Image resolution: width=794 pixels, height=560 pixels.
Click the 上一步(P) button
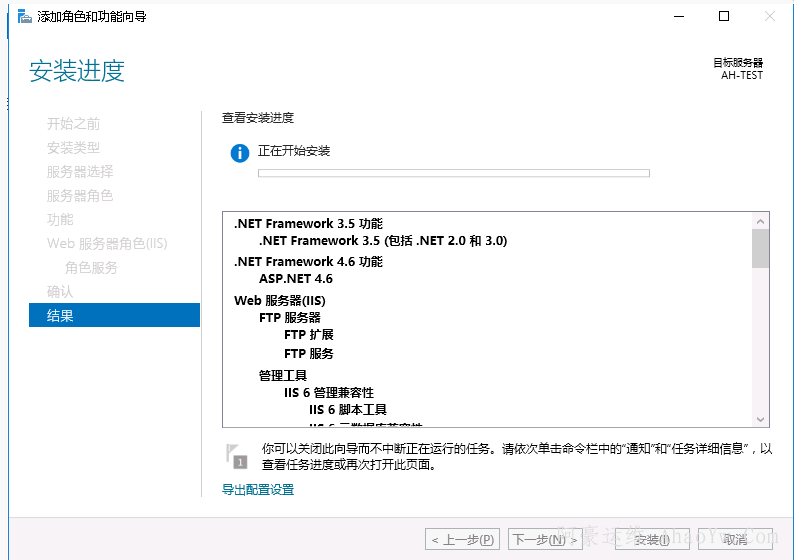pyautogui.click(x=463, y=540)
